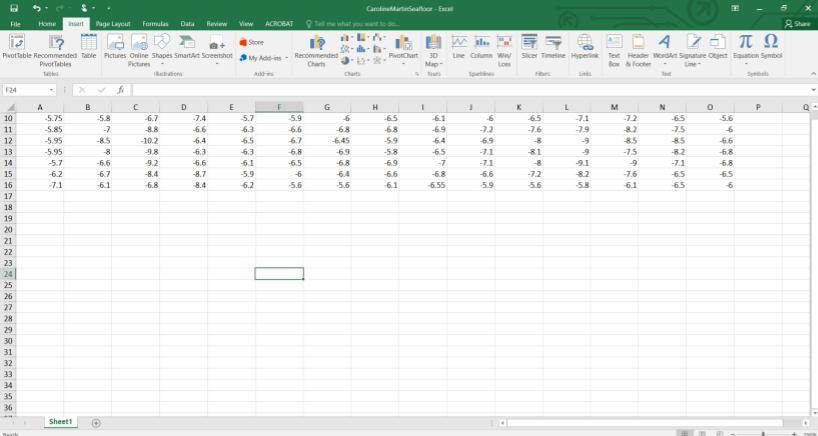Image resolution: width=818 pixels, height=436 pixels.
Task: Open the WordArt gallery
Action: tap(665, 50)
